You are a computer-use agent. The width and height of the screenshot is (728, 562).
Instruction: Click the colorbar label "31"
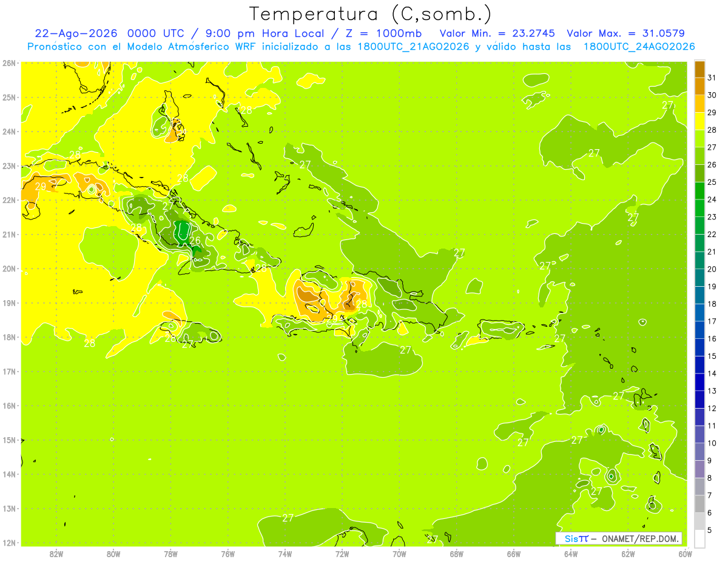pyautogui.click(x=712, y=77)
